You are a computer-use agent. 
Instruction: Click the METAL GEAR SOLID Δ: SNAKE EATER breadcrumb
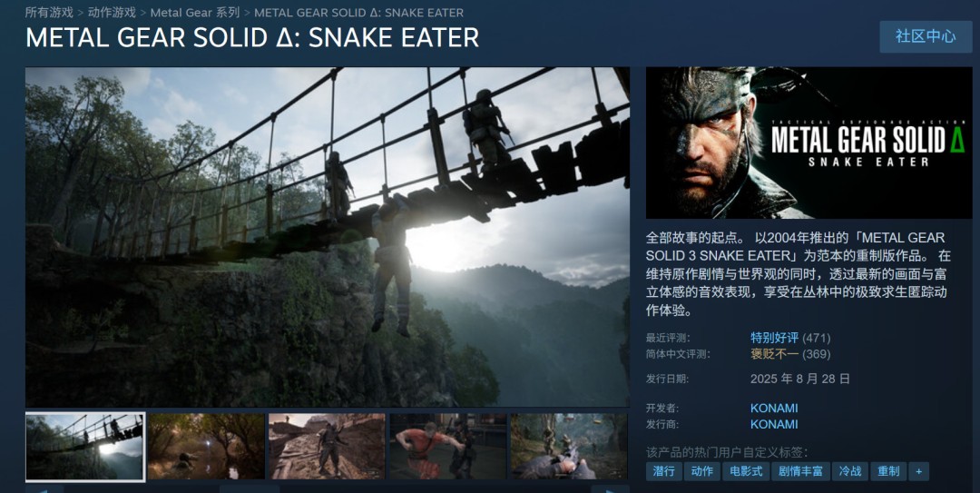pyautogui.click(x=358, y=12)
